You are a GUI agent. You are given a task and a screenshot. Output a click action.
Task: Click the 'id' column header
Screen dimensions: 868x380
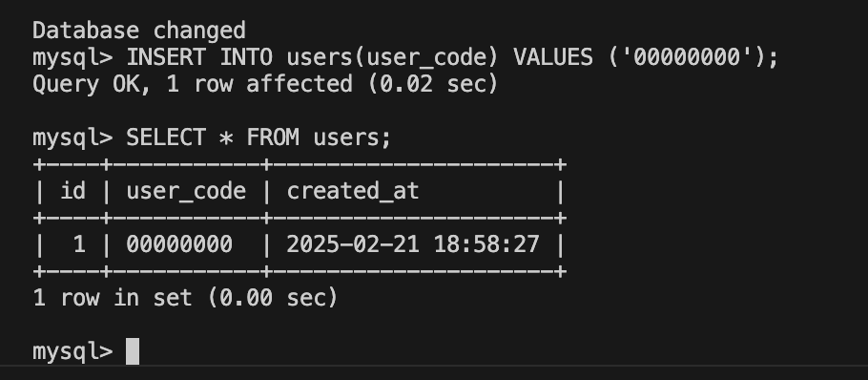click(72, 191)
